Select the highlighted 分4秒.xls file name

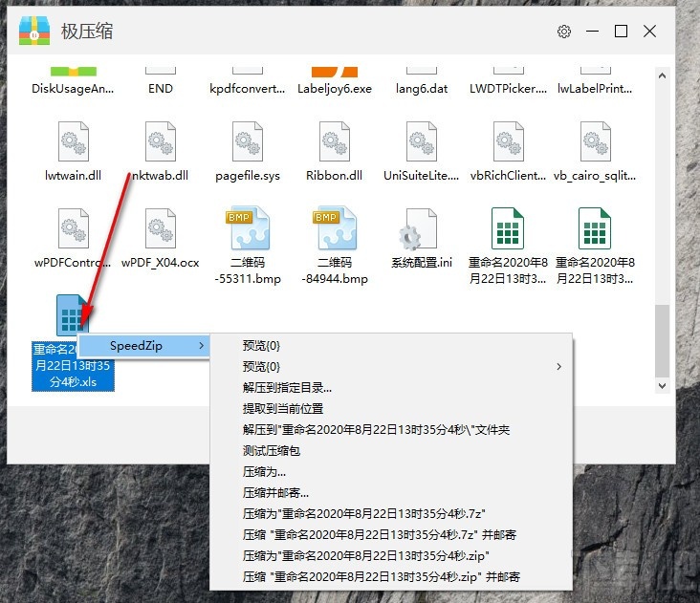click(73, 382)
